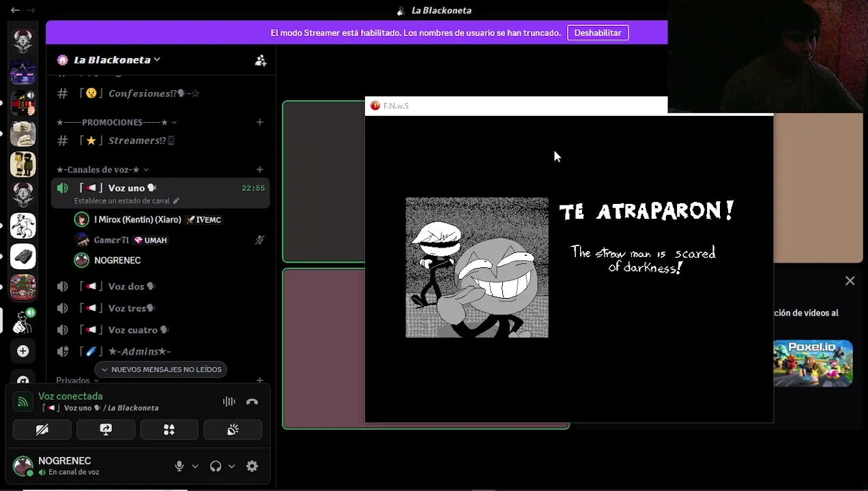Click the Deshabilitar streamer mode button
This screenshot has height=491, width=868.
point(598,33)
